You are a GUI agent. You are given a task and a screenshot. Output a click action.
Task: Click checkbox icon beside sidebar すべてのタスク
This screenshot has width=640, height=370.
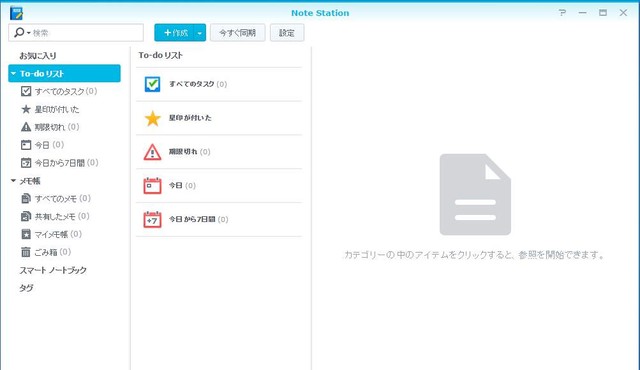coord(26,91)
